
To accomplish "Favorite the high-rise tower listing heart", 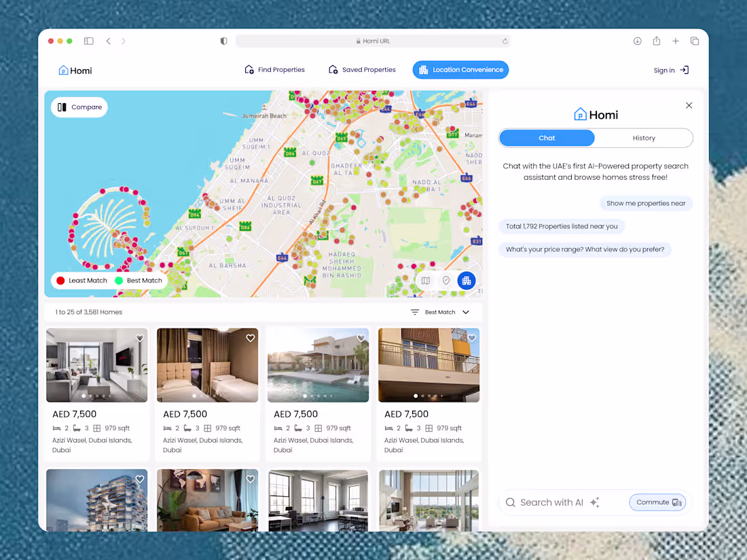I will 140,479.
